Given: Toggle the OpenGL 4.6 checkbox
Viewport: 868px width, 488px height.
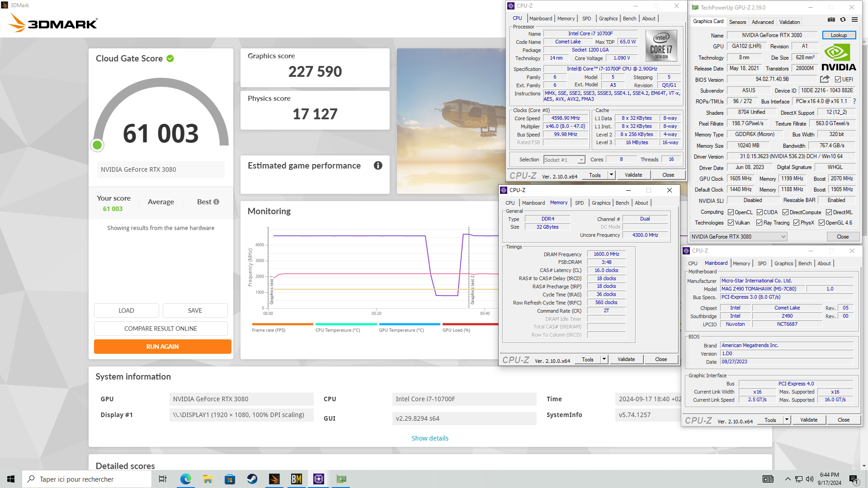Looking at the screenshot, I should [x=821, y=223].
